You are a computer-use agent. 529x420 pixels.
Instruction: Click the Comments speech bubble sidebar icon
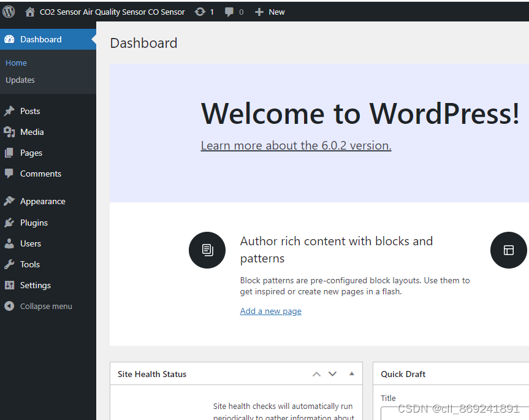click(9, 174)
